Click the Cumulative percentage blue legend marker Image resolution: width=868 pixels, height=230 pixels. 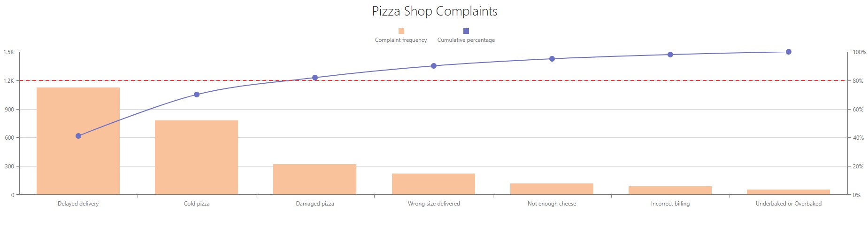pyautogui.click(x=466, y=31)
